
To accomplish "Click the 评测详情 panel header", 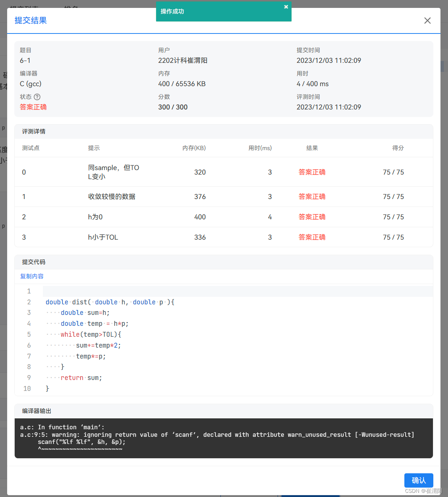I will pos(33,131).
